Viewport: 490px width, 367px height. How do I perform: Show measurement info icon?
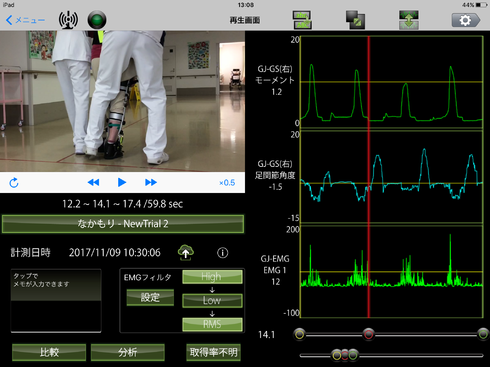coord(223,253)
